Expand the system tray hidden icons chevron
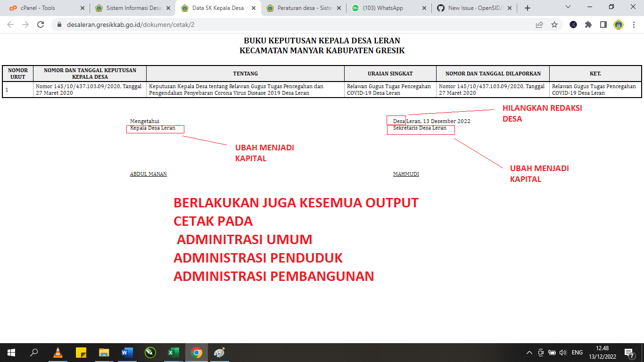 (x=528, y=352)
